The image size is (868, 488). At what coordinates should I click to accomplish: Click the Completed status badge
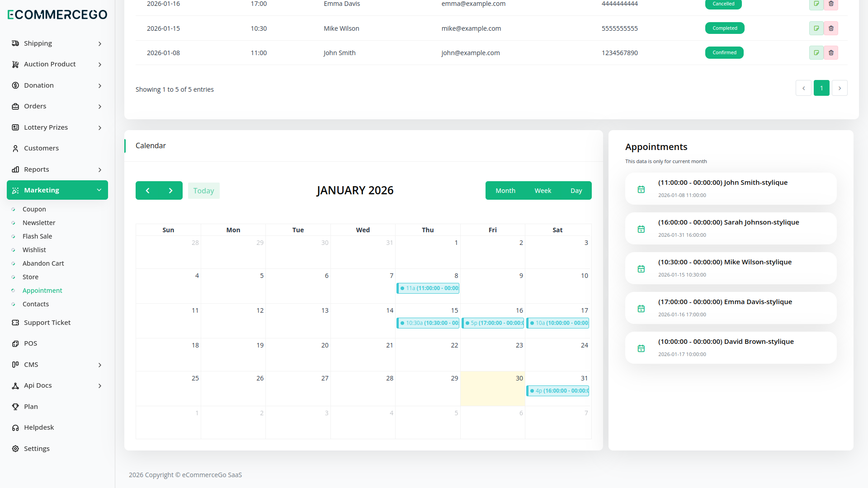tap(725, 28)
